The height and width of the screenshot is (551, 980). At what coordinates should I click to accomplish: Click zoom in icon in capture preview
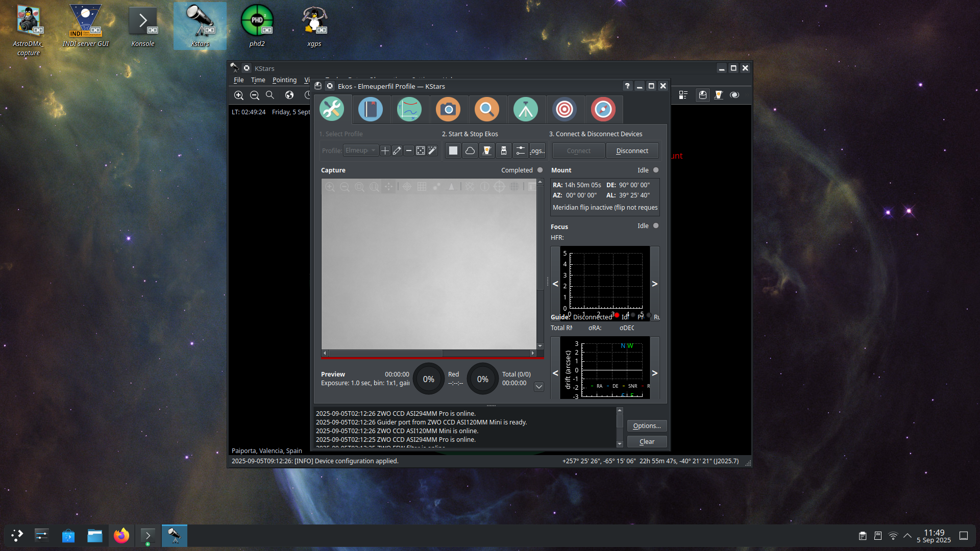(330, 187)
